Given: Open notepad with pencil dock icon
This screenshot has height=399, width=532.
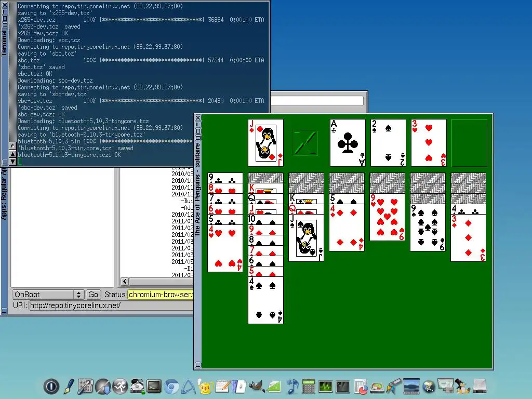Looking at the screenshot, I should click(223, 387).
